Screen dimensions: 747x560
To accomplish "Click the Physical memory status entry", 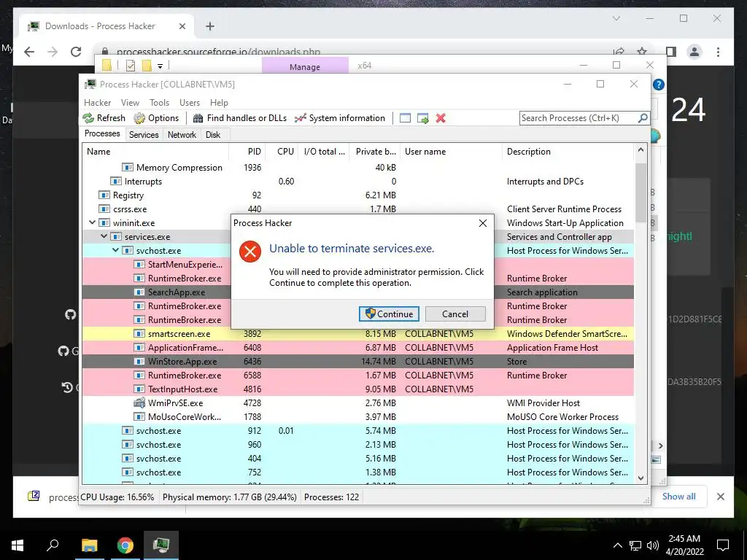I will click(x=229, y=497).
